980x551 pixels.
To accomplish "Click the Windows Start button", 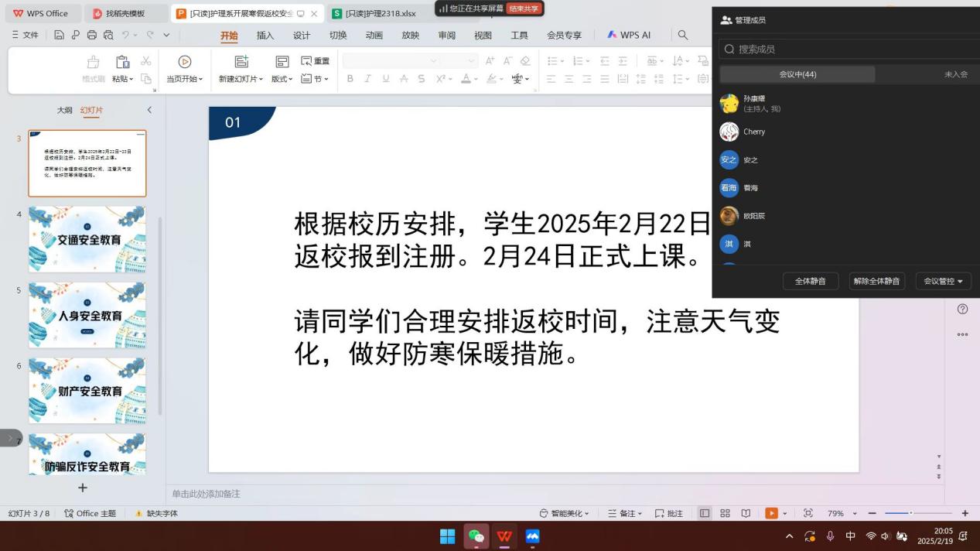I will click(x=448, y=536).
